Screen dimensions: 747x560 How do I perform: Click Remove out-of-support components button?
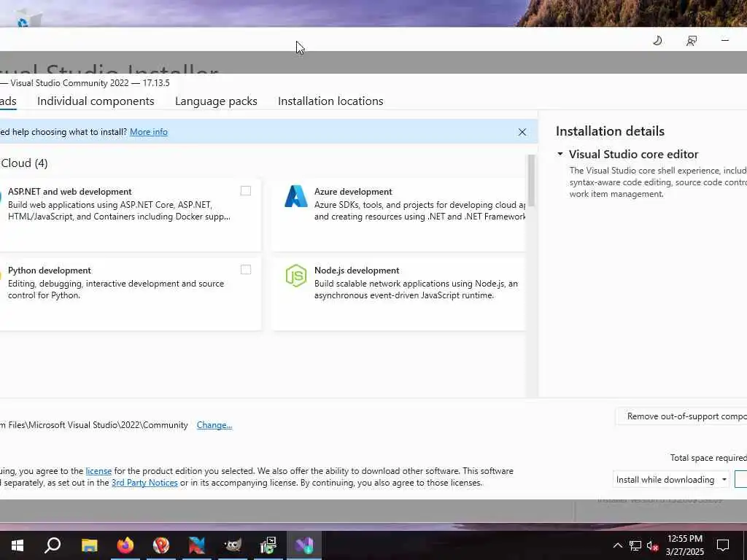tap(681, 416)
